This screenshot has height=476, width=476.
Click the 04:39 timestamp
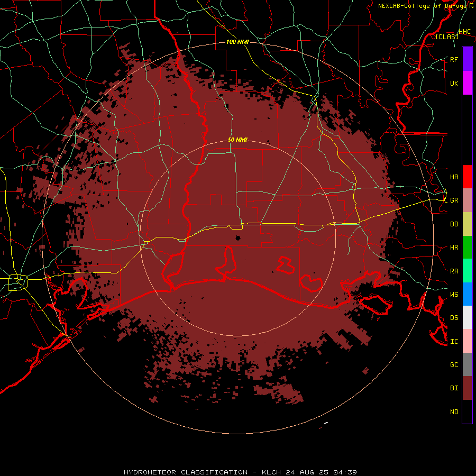345,472
